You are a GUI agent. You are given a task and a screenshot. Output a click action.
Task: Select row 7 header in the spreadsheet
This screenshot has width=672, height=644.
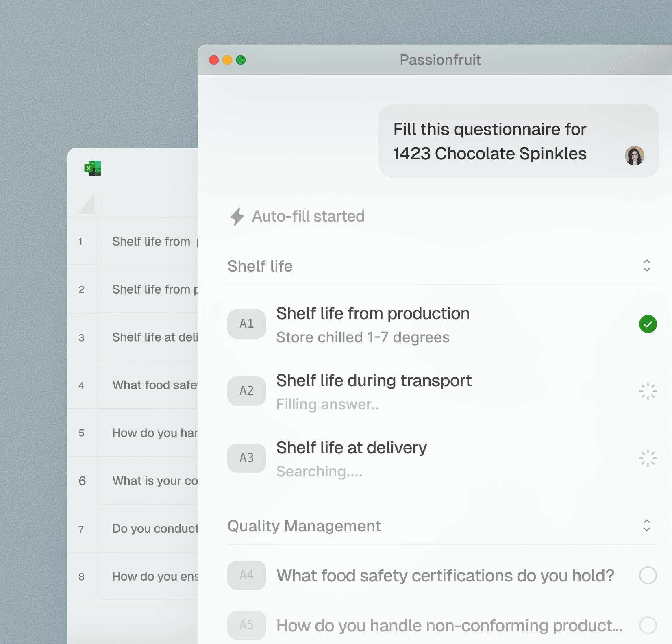pyautogui.click(x=83, y=529)
